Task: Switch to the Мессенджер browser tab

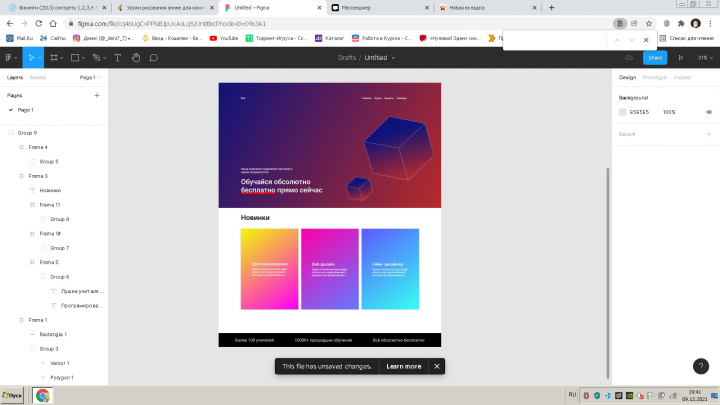Action: click(380, 8)
